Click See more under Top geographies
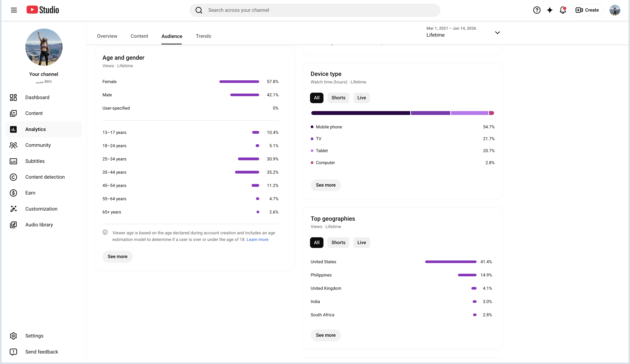Image resolution: width=630 pixels, height=364 pixels. pyautogui.click(x=326, y=335)
